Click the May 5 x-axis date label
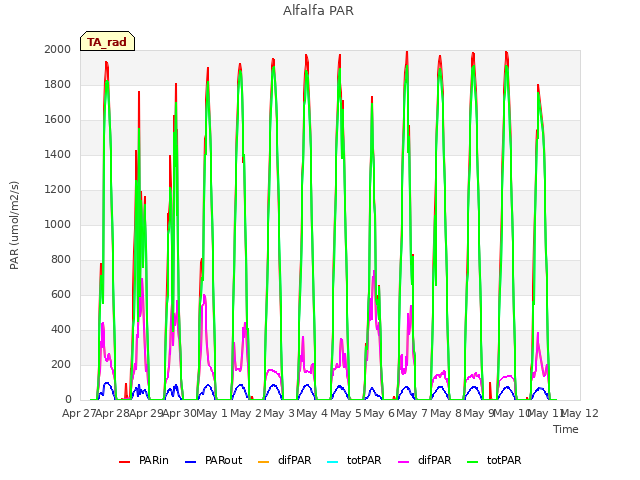The image size is (640, 480). click(x=346, y=413)
